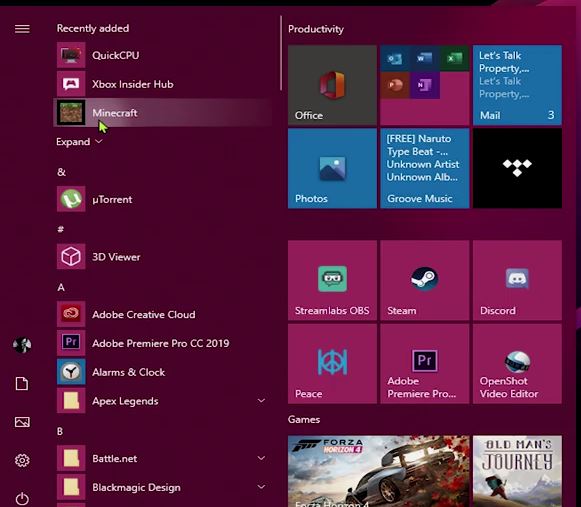Image resolution: width=581 pixels, height=507 pixels.
Task: Open the Battle.net folder entry
Action: pos(163,458)
